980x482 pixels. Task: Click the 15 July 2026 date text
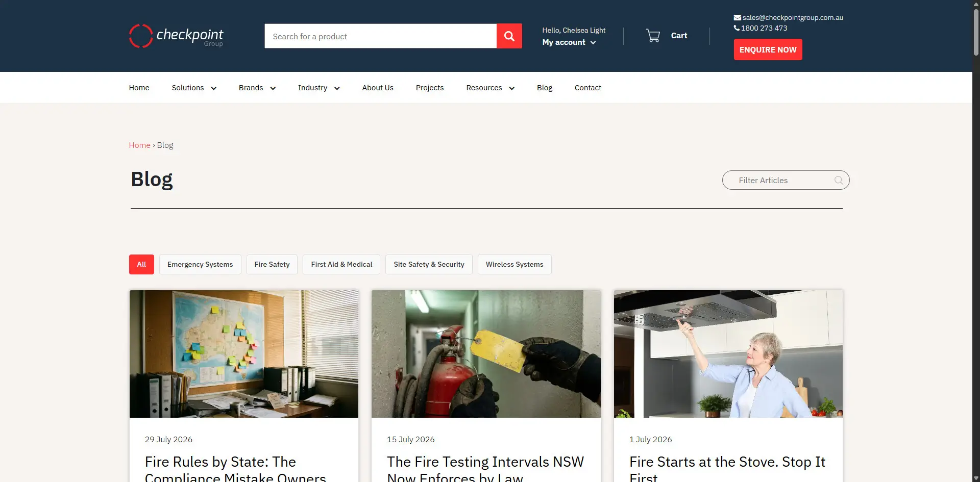pos(411,440)
